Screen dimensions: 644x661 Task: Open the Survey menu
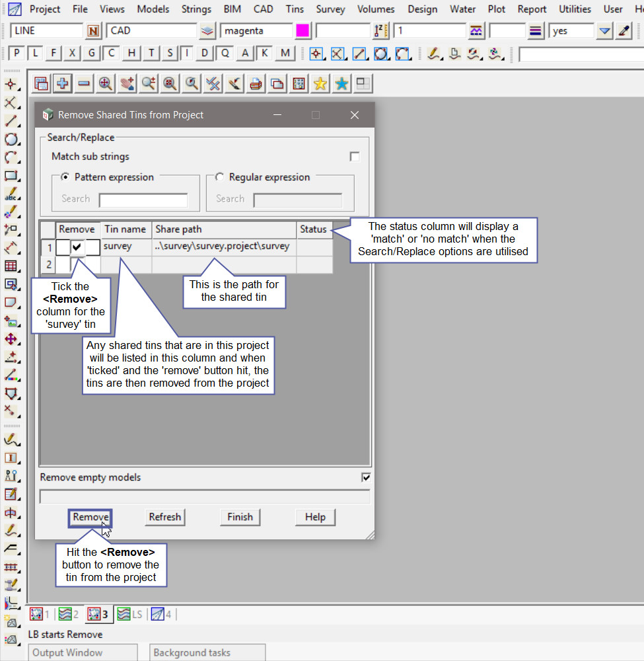tap(330, 9)
